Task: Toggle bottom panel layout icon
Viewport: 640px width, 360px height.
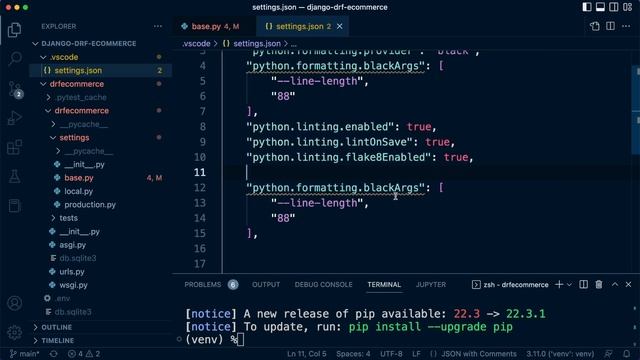Action: pos(600,7)
